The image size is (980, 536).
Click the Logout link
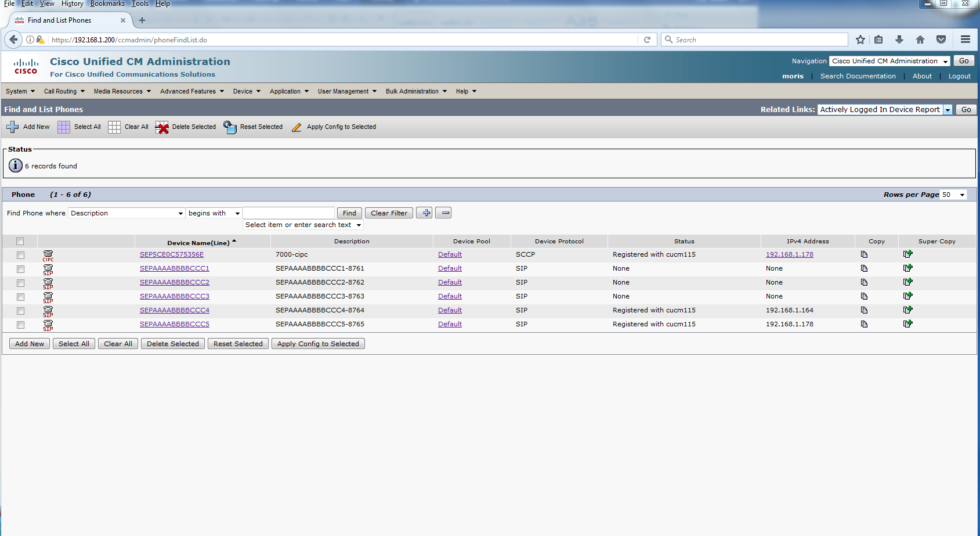click(x=960, y=76)
